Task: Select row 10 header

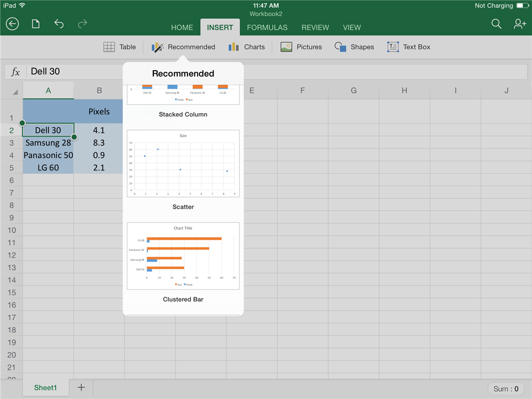Action: point(11,230)
